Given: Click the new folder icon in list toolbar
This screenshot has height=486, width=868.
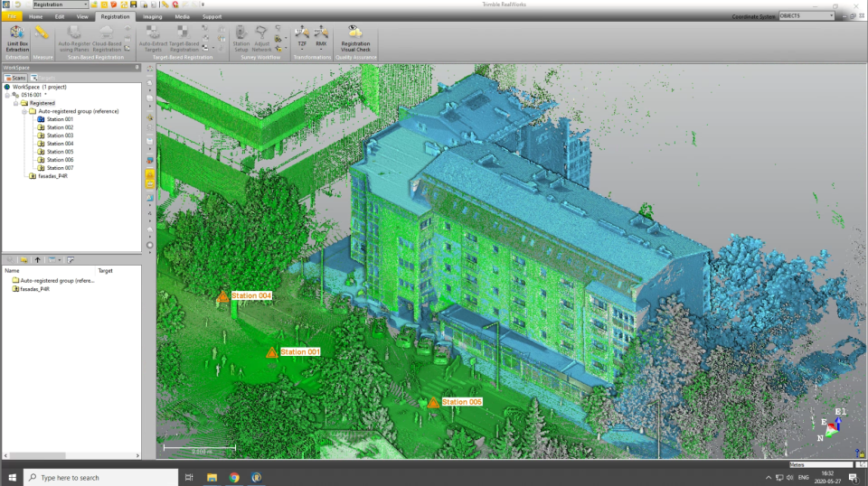Looking at the screenshot, I should click(24, 260).
